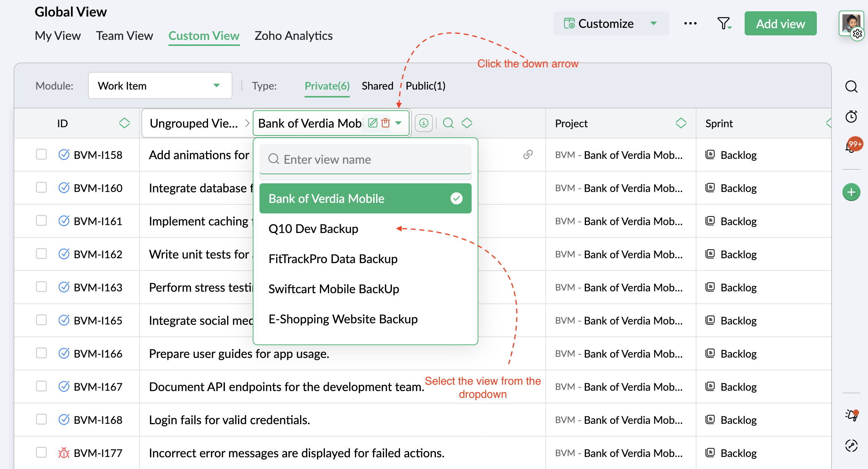Click the Backlog icon in BVM-I166 row
This screenshot has width=868, height=469.
pyautogui.click(x=710, y=353)
